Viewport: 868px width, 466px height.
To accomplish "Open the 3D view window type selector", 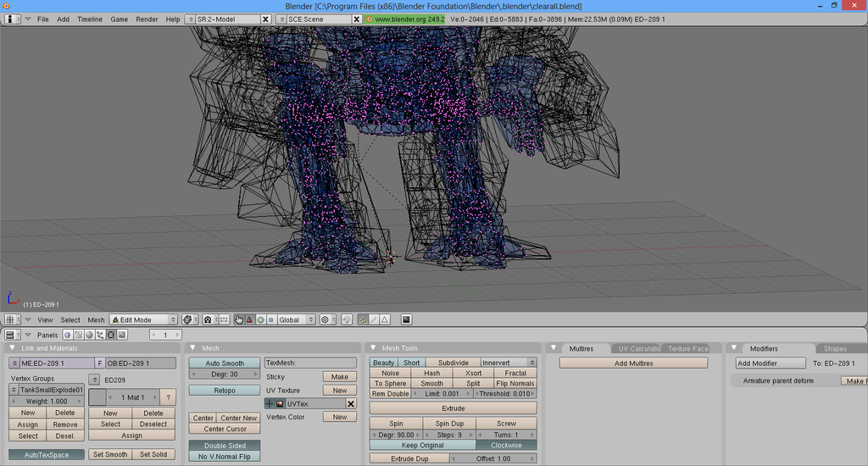I will coord(12,320).
